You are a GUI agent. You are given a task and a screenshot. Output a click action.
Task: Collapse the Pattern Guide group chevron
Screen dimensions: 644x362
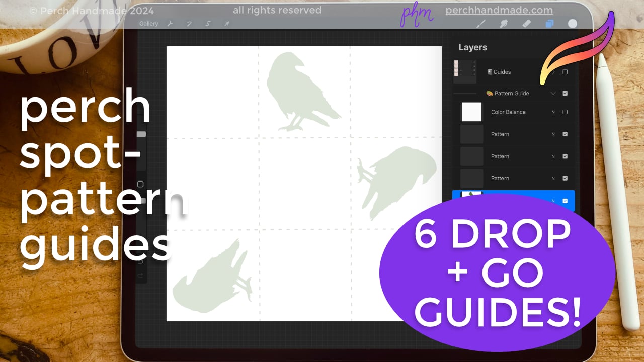point(553,93)
